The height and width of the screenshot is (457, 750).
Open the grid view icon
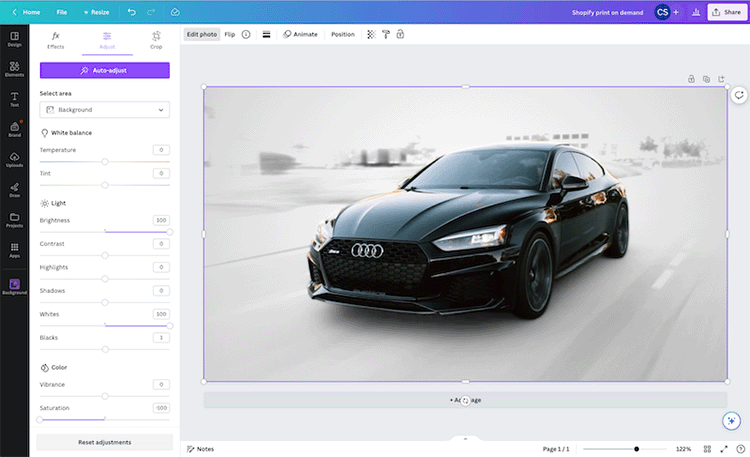(707, 449)
